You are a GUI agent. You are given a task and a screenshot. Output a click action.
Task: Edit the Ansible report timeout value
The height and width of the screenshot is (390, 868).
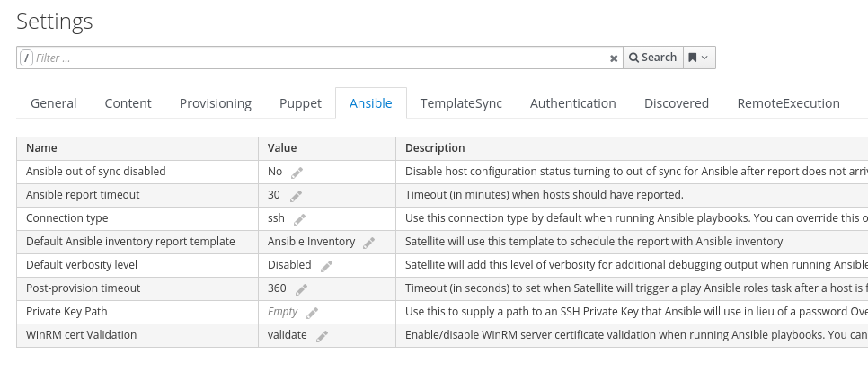point(295,196)
